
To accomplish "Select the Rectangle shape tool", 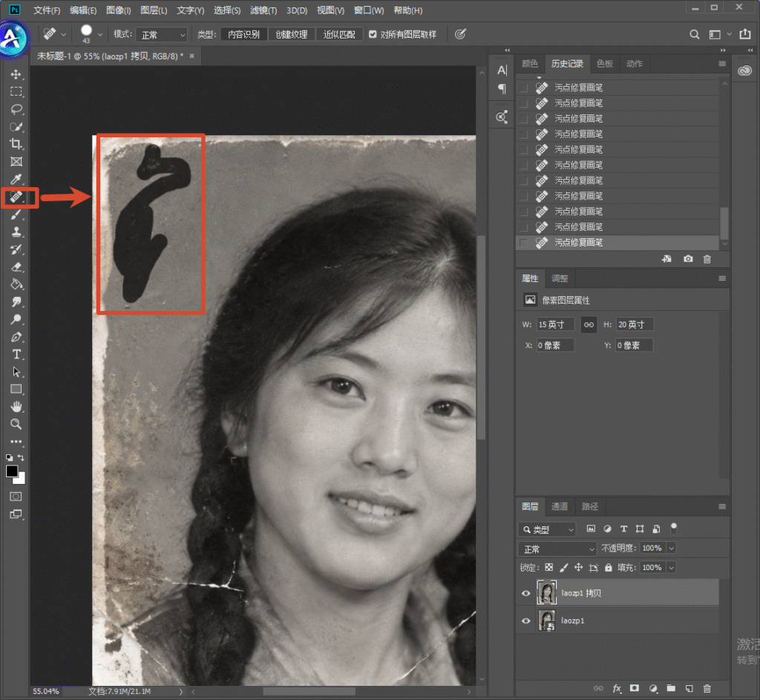I will (16, 389).
